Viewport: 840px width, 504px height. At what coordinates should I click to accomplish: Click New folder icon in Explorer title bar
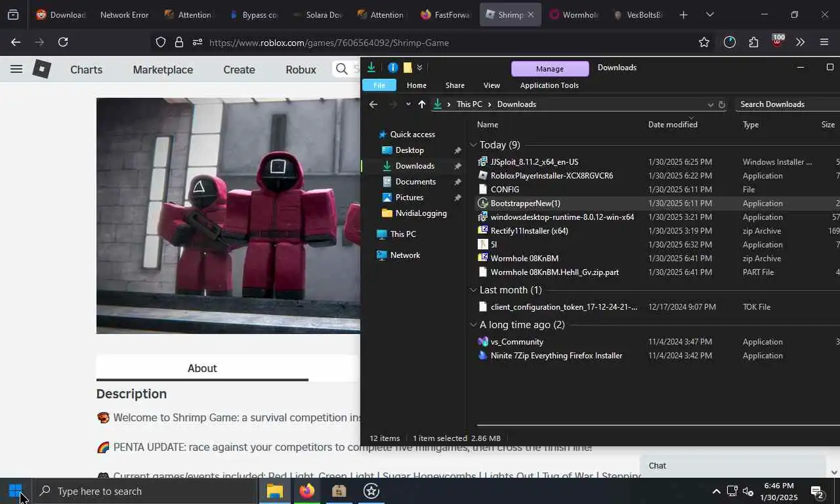point(408,68)
